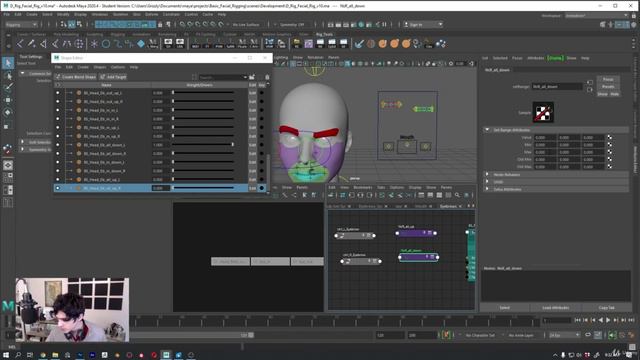Toggle key button for BS_Head_Eb_all_down_L row

[x=262, y=145]
